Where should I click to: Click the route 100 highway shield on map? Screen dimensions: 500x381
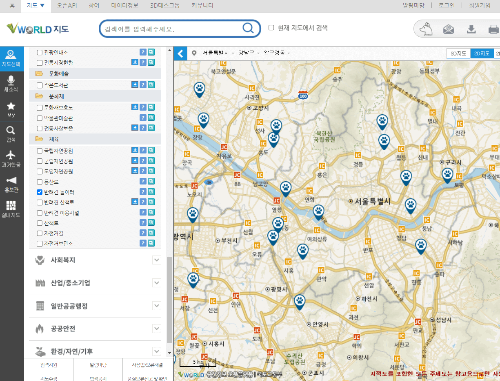pos(303,95)
